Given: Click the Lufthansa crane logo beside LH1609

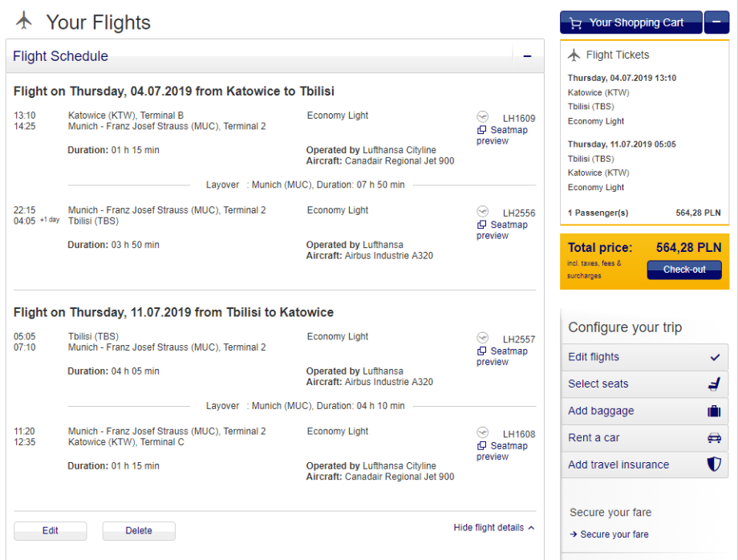Looking at the screenshot, I should click(x=482, y=116).
